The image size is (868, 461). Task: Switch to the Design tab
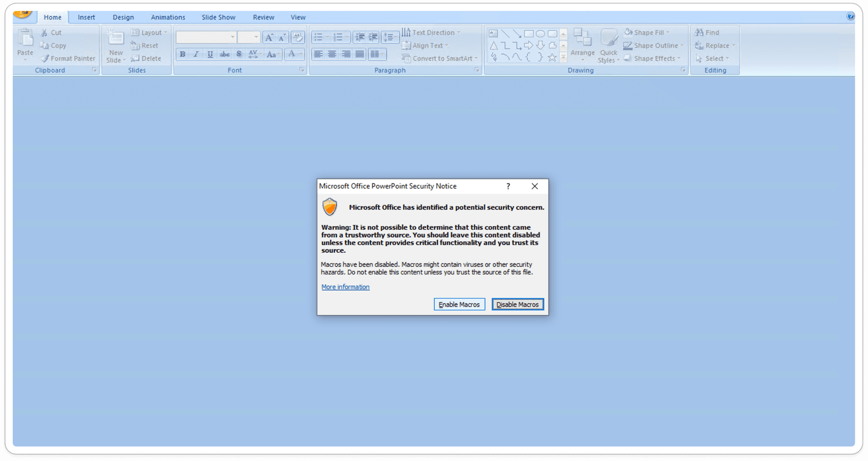123,17
